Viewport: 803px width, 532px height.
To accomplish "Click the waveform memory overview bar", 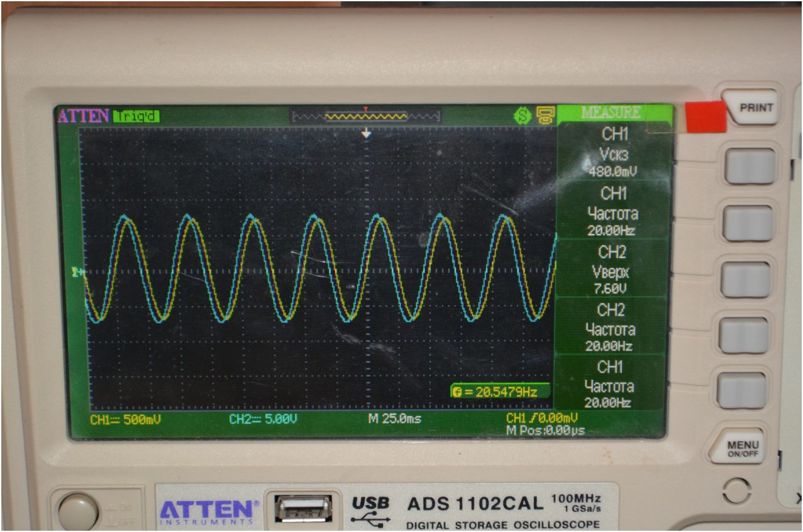I will 365,116.
